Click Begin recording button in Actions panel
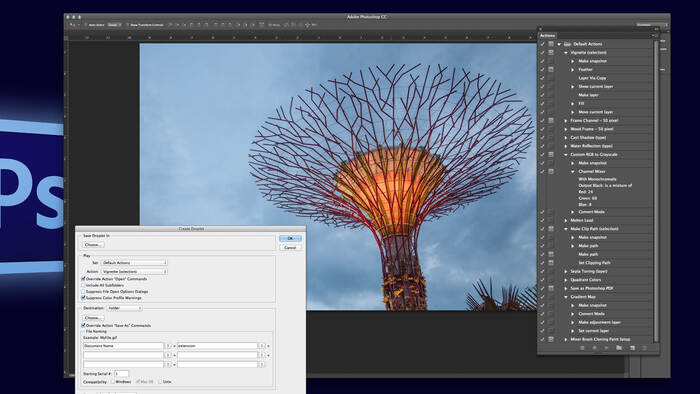Image resolution: width=700 pixels, height=394 pixels. pyautogui.click(x=594, y=348)
